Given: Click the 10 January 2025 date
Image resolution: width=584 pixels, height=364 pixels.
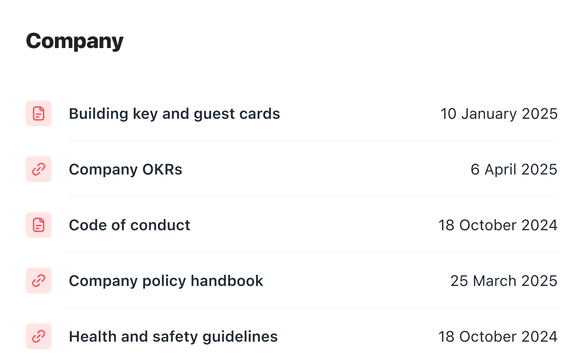Looking at the screenshot, I should [499, 114].
